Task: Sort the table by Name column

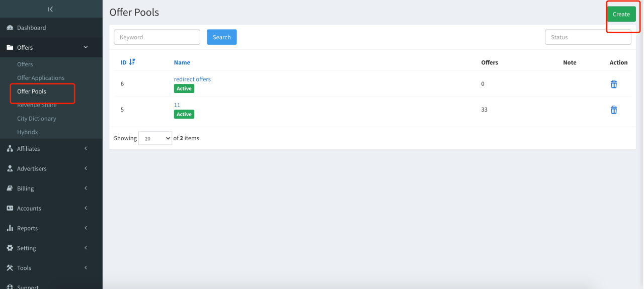Action: 182,62
